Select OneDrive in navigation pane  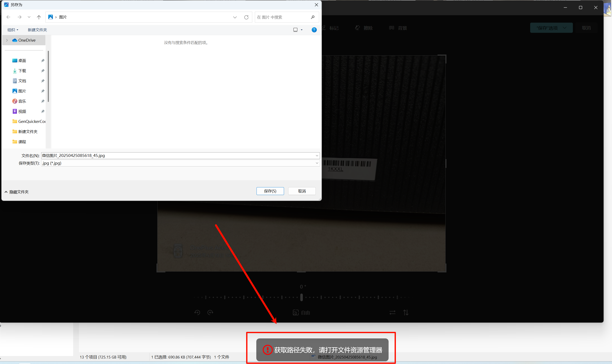tap(24, 40)
